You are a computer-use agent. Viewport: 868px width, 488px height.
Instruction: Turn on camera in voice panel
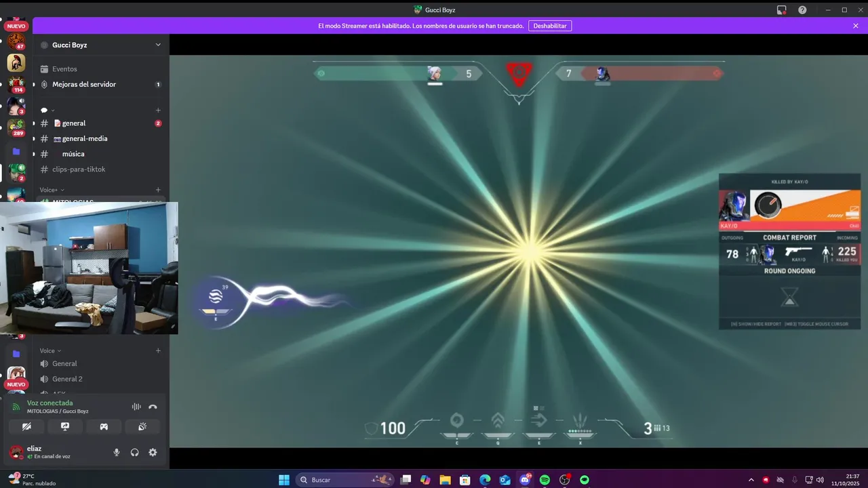click(26, 426)
